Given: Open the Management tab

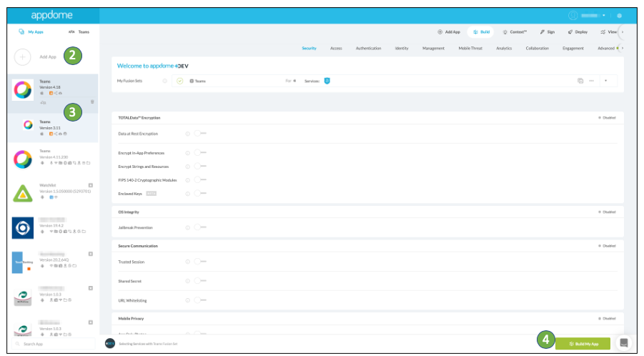Looking at the screenshot, I should coord(433,49).
